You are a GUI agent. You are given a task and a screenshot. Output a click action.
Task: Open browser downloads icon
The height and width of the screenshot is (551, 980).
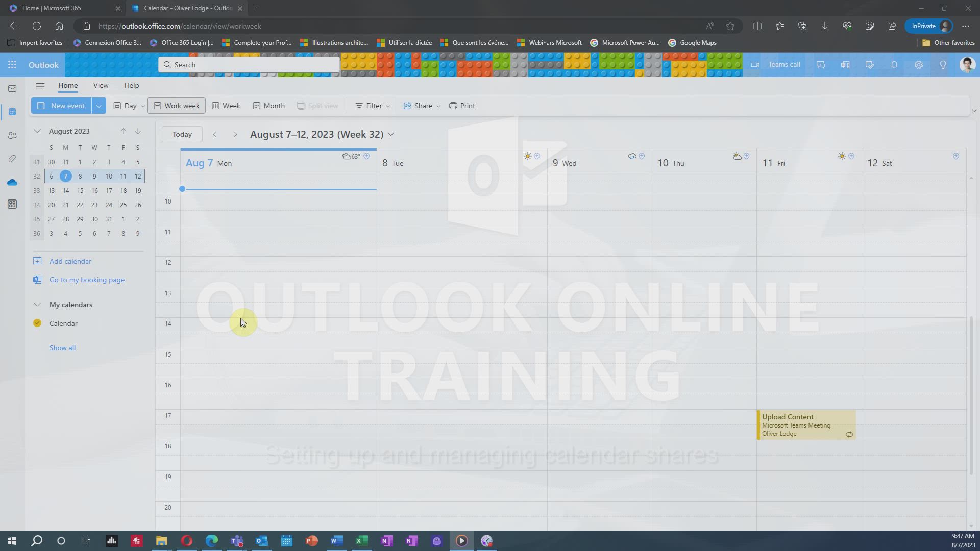pos(825,26)
